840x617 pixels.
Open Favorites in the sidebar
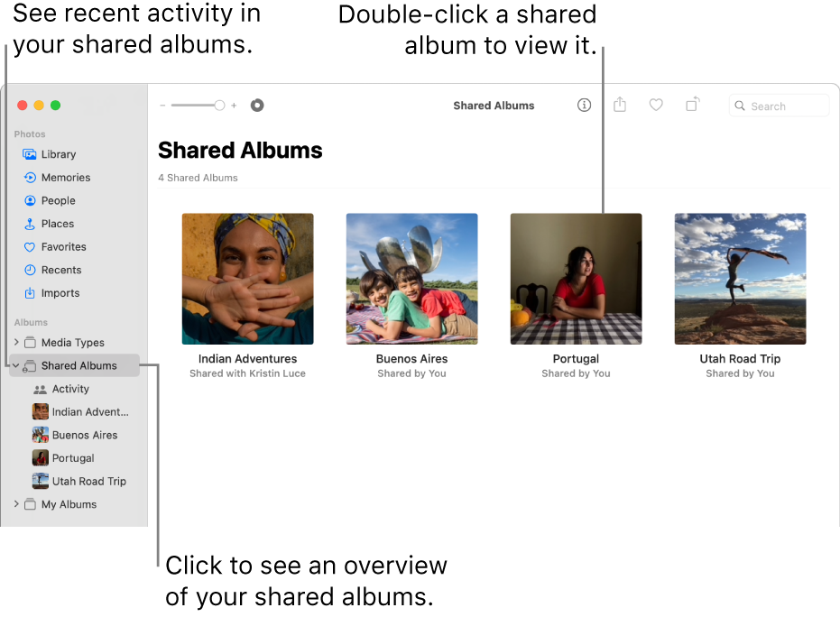pyautogui.click(x=63, y=247)
